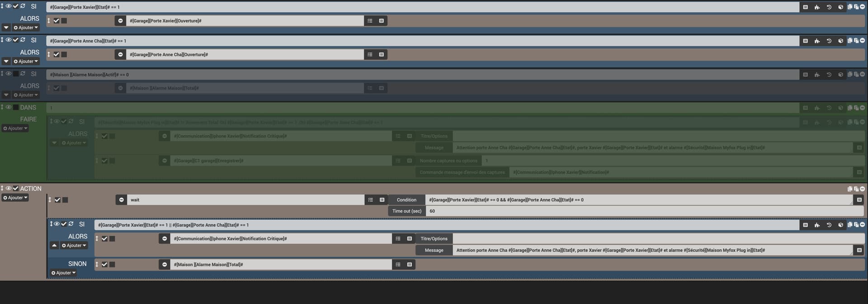This screenshot has width=868, height=304.
Task: Edit the wait command field
Action: click(245, 200)
